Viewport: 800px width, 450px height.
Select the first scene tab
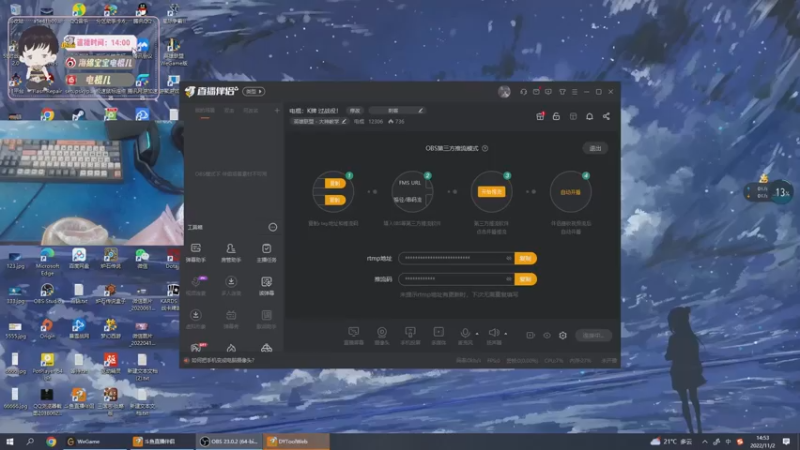[x=205, y=111]
